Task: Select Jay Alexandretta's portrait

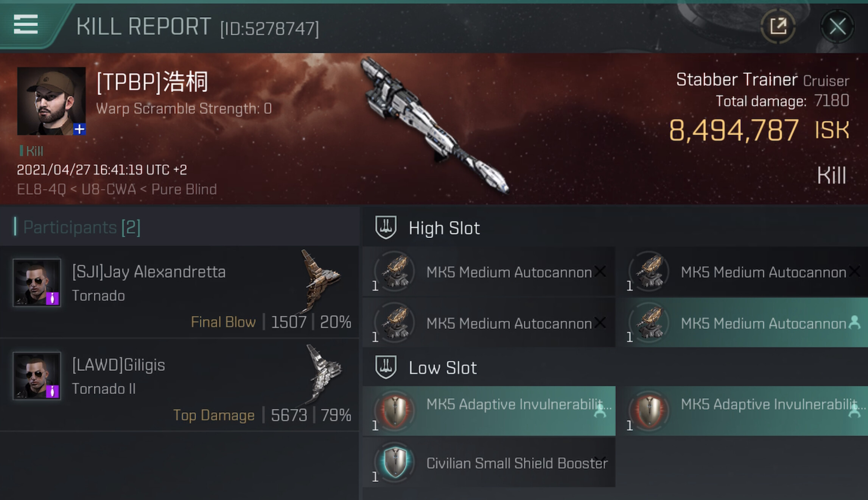Action: coord(37,282)
